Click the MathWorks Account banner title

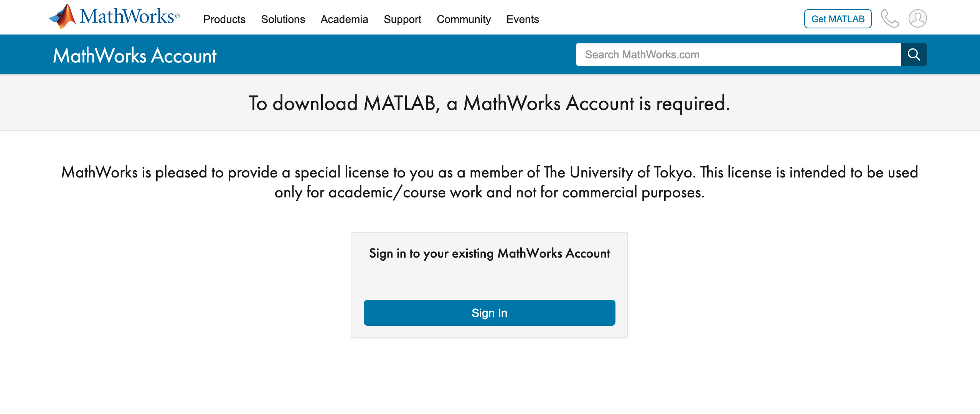[x=135, y=56]
